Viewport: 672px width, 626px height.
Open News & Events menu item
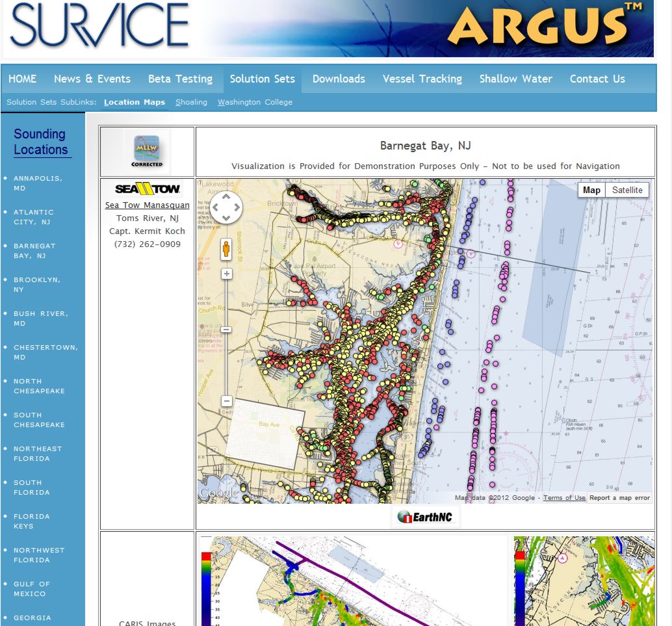pyautogui.click(x=92, y=79)
